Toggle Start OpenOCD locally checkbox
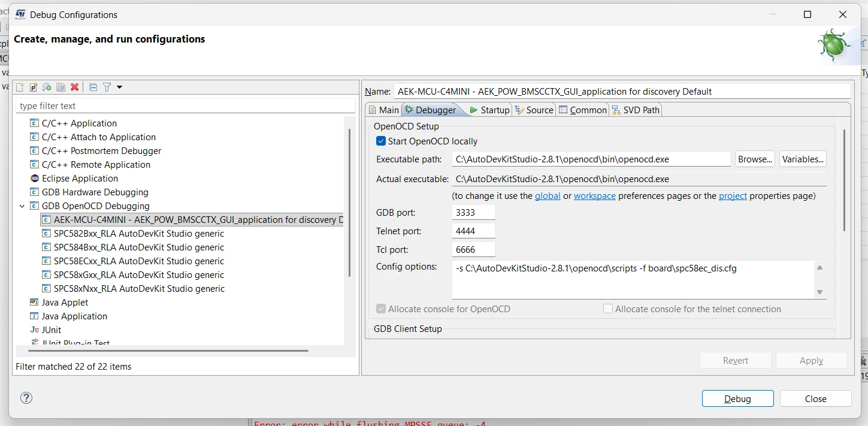The width and height of the screenshot is (868, 426). pyautogui.click(x=381, y=141)
